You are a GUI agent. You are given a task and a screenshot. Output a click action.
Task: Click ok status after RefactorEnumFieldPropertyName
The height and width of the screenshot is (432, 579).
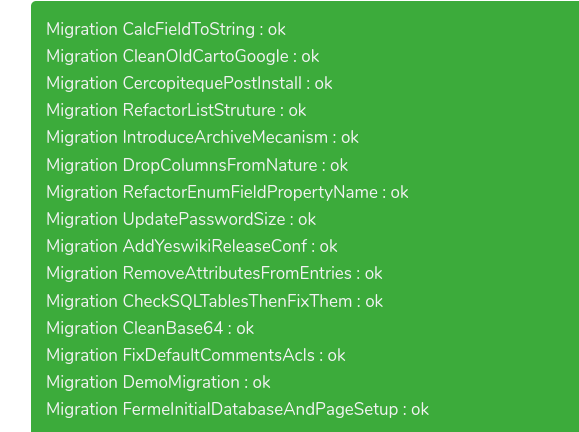[400, 193]
